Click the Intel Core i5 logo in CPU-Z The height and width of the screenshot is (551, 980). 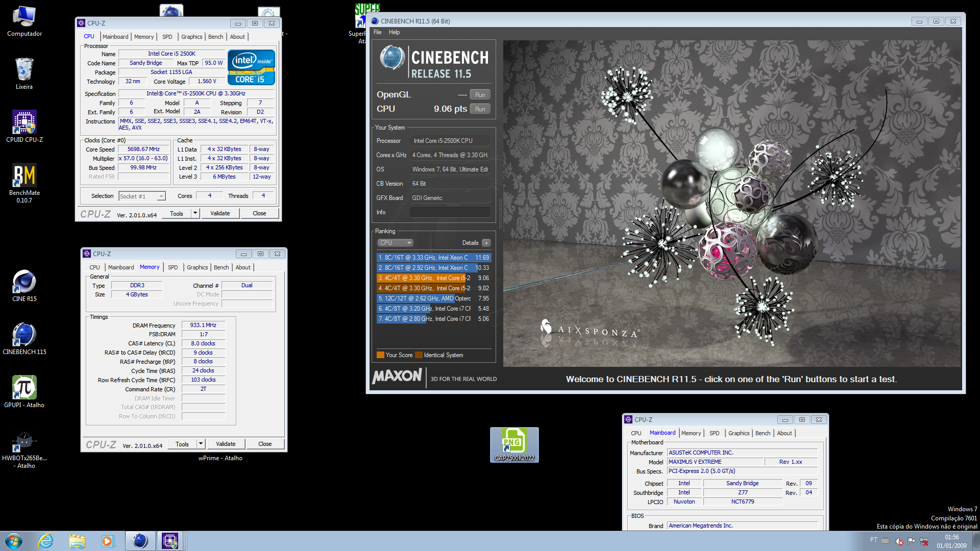point(251,67)
